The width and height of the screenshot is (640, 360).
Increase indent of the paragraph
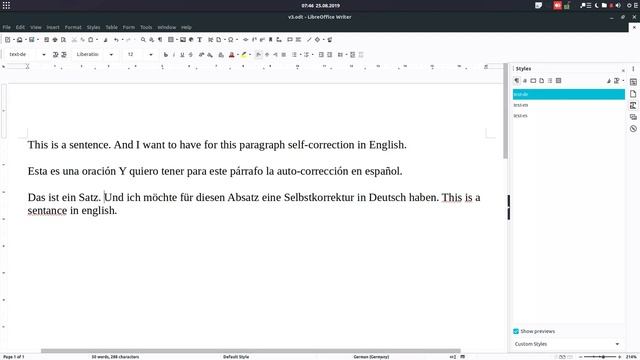tap(321, 54)
